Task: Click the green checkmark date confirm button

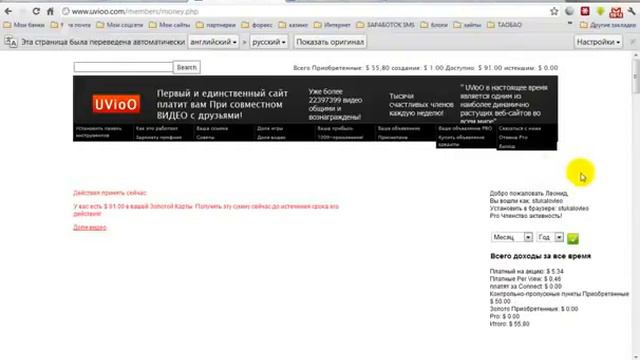Action: [573, 238]
